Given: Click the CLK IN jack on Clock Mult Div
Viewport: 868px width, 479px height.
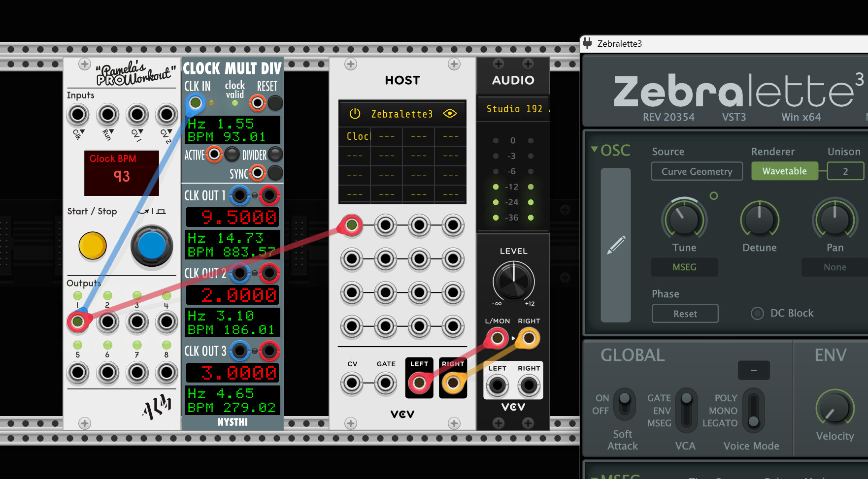Looking at the screenshot, I should pyautogui.click(x=195, y=103).
